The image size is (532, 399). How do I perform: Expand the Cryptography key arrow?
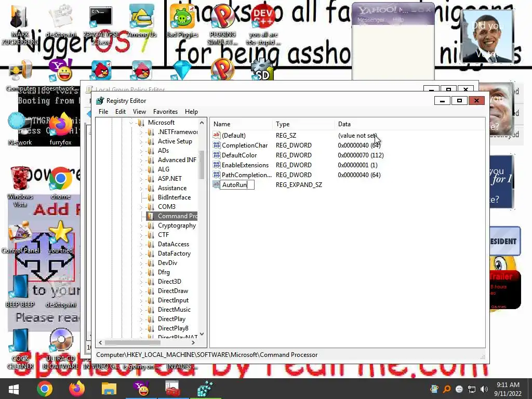(x=141, y=225)
